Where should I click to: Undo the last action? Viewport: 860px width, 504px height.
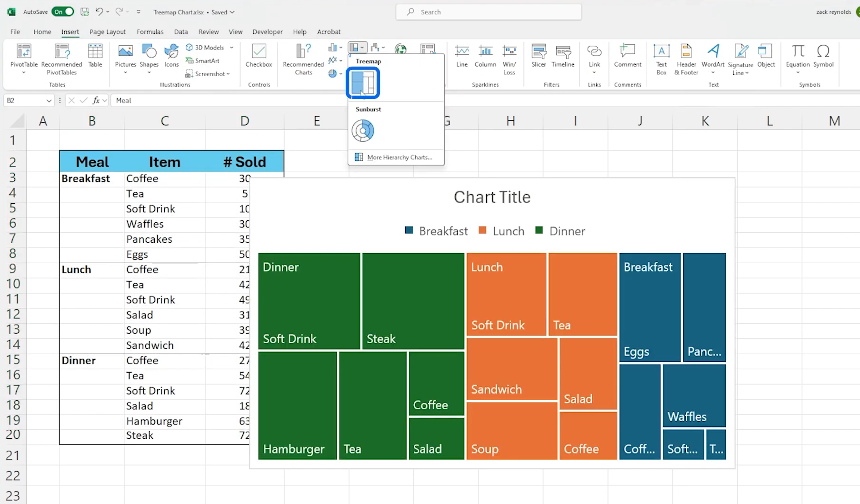tap(99, 12)
